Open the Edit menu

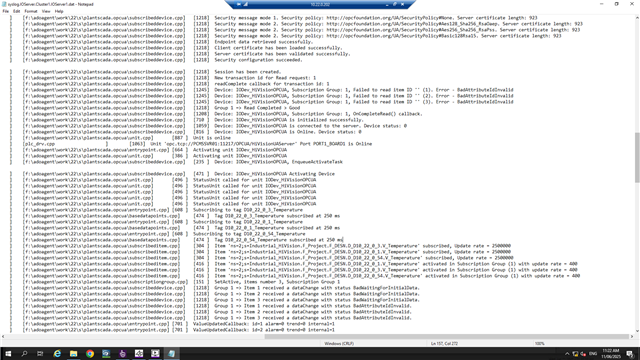pyautogui.click(x=16, y=11)
